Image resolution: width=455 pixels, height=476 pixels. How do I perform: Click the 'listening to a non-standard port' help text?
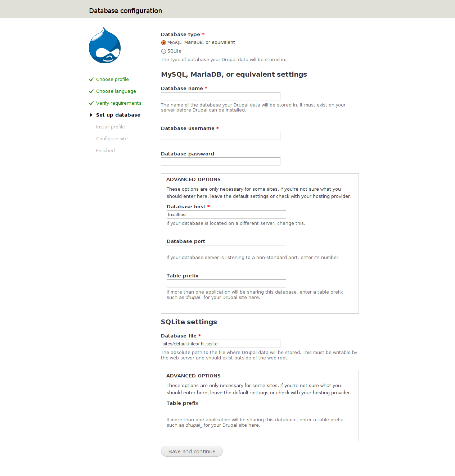253,258
